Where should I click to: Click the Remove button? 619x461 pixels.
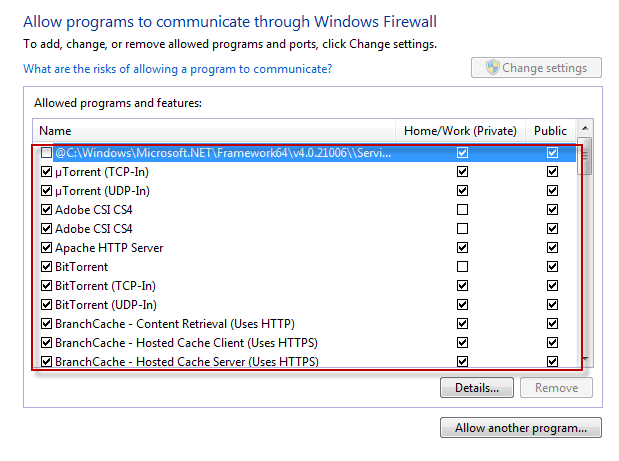(x=557, y=387)
